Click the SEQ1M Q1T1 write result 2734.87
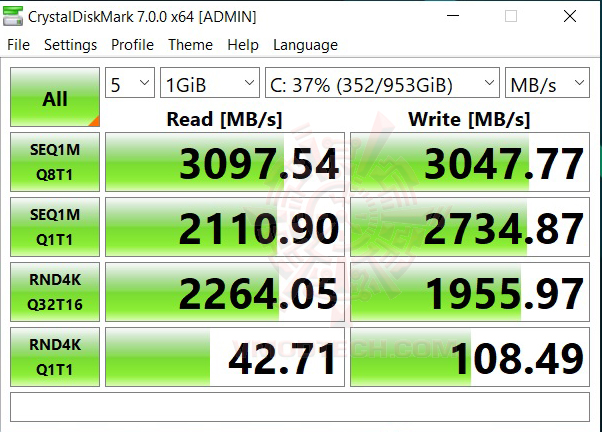The height and width of the screenshot is (432, 602). coord(470,227)
